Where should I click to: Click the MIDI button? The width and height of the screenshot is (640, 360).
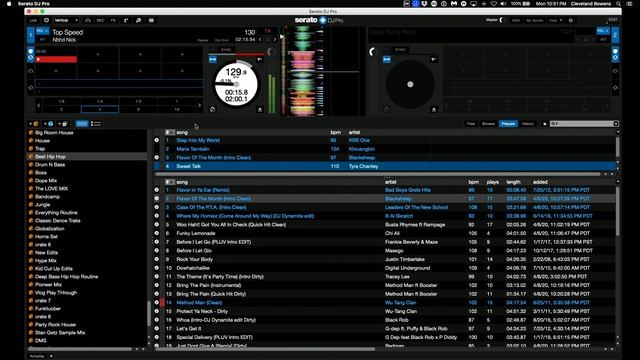(x=516, y=20)
